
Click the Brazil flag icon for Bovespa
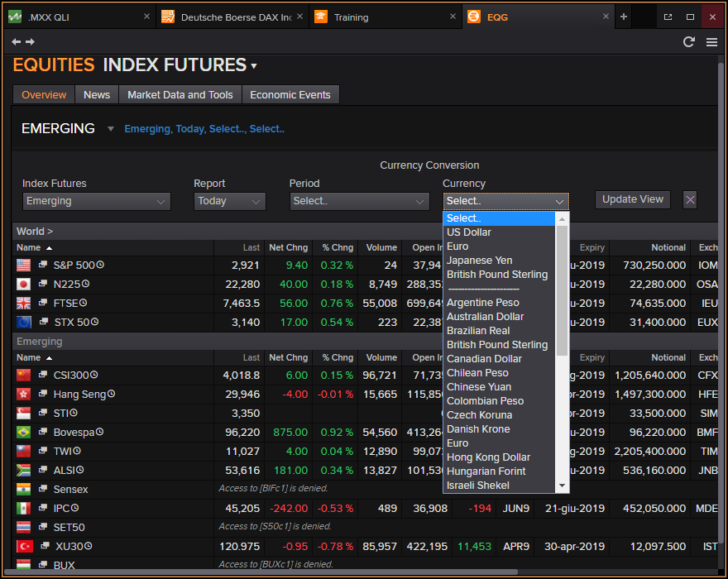coord(24,433)
